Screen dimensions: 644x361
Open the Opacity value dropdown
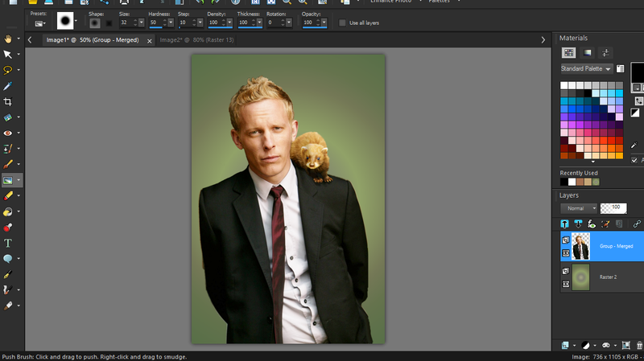pos(324,23)
